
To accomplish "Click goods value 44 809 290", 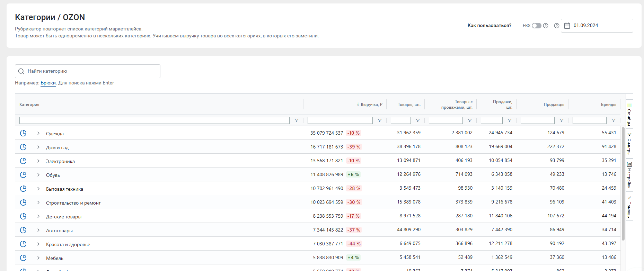I will pyautogui.click(x=409, y=229).
